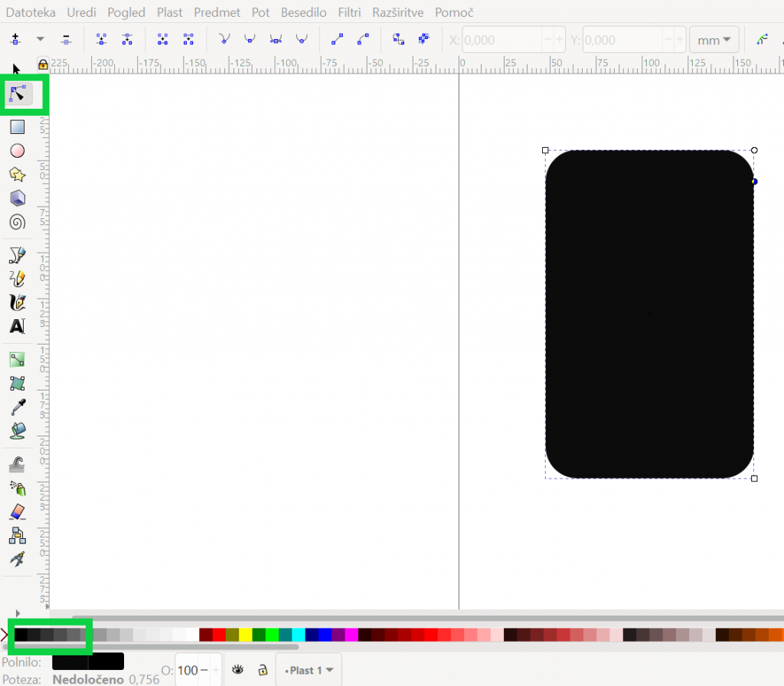Make selected nodes auto-smooth
The width and height of the screenshot is (784, 686).
click(302, 39)
